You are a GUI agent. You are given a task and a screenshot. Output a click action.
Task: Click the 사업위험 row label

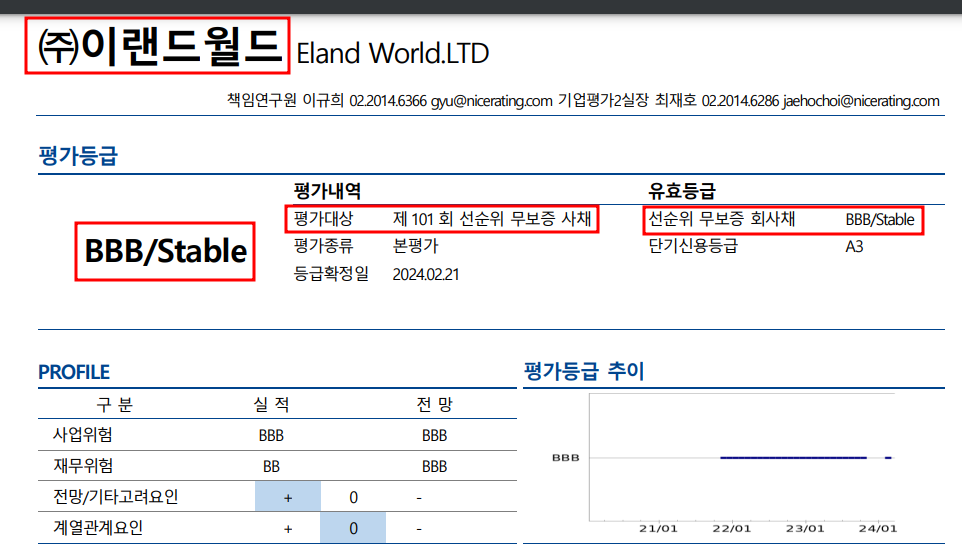coord(83,435)
